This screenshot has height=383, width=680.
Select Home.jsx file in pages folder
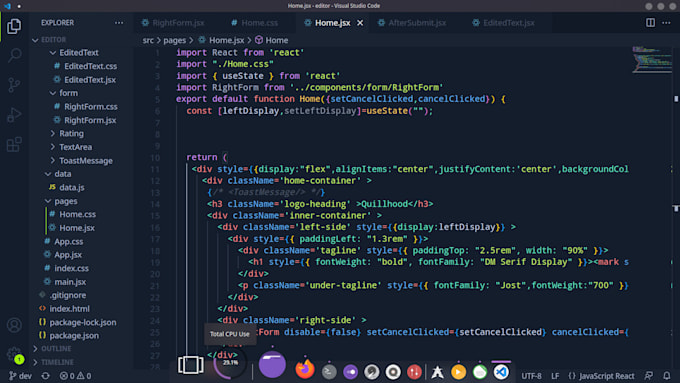tap(77, 228)
